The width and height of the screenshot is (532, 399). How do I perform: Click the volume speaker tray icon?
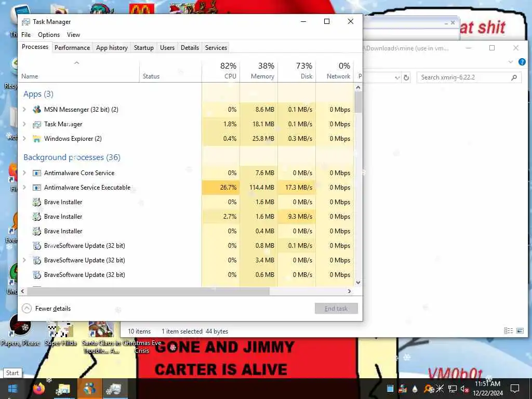tap(464, 389)
